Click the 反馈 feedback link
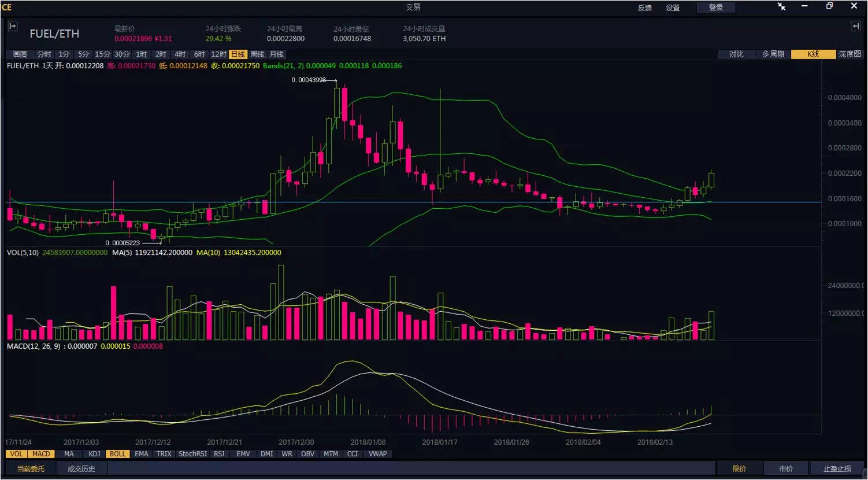 (644, 8)
